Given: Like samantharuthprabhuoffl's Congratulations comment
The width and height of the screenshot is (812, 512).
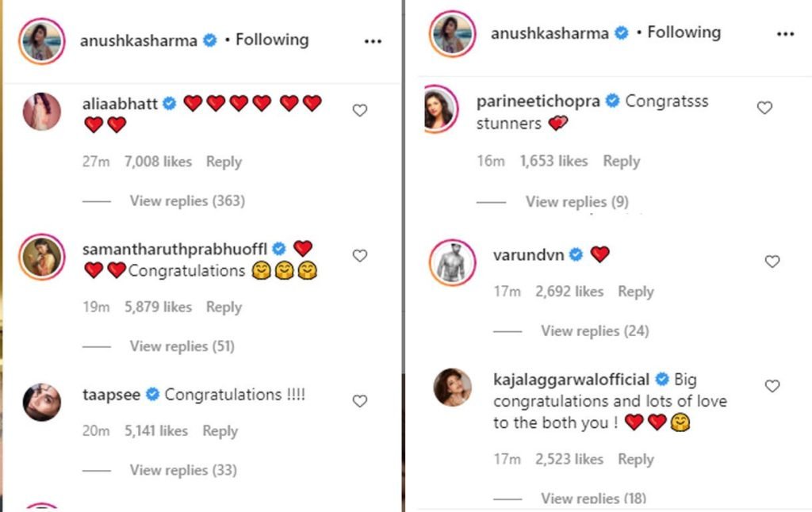Looking at the screenshot, I should tap(359, 256).
